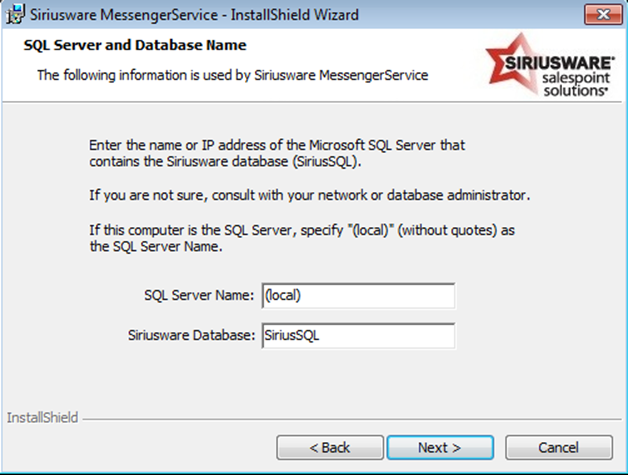Click the "SQL Server and Database Name" heading

pos(134,46)
